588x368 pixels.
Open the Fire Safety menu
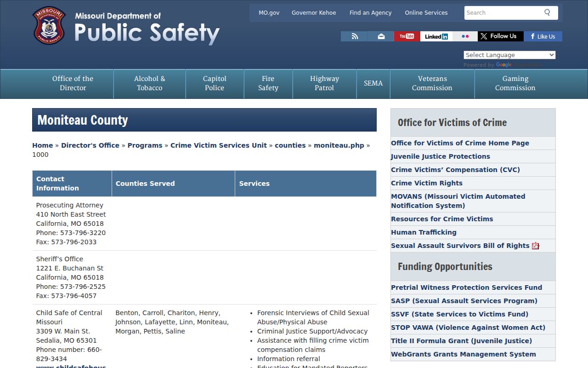click(268, 83)
